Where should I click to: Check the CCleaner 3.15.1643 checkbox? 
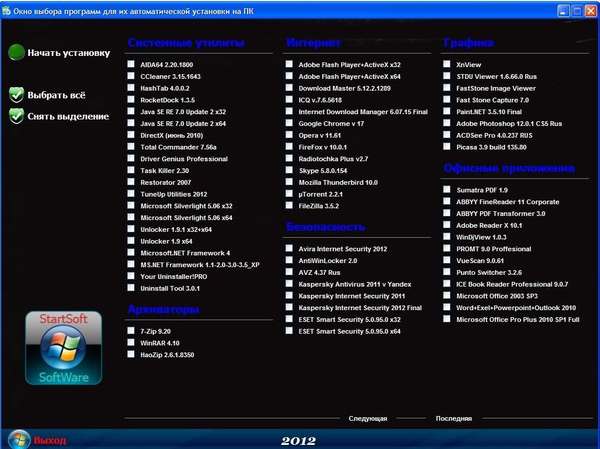[131, 76]
